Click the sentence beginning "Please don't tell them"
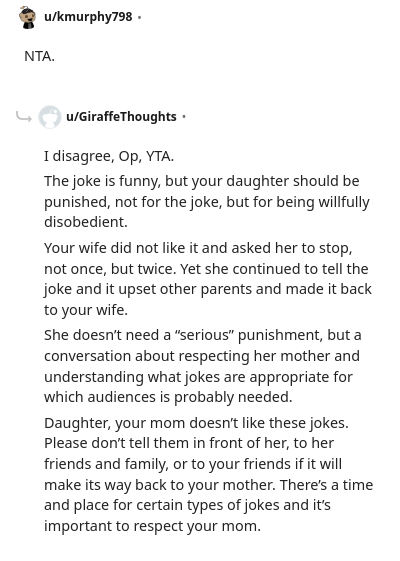Viewport: 400px width, 561px height. [x=209, y=464]
